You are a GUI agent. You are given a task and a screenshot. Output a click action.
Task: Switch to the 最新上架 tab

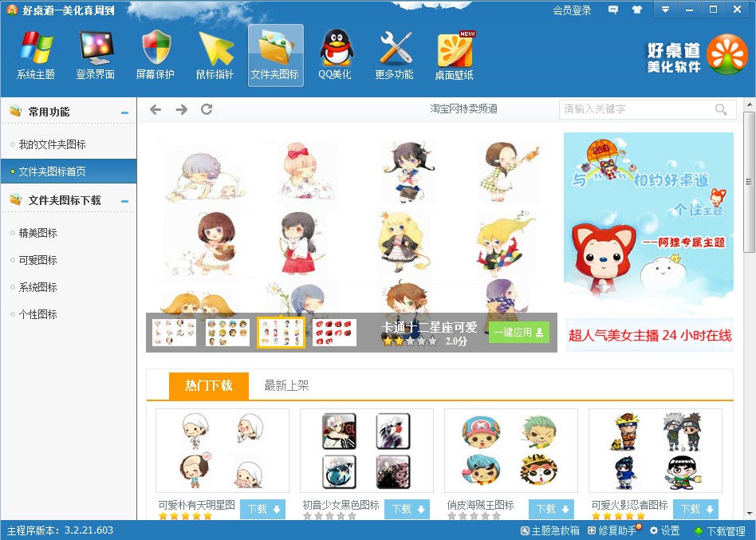click(286, 385)
